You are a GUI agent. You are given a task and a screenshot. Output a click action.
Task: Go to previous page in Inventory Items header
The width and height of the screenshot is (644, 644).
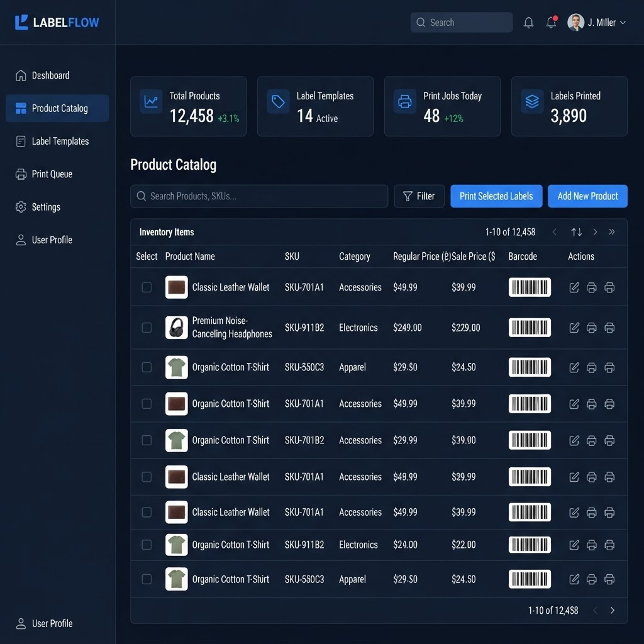[x=555, y=232]
